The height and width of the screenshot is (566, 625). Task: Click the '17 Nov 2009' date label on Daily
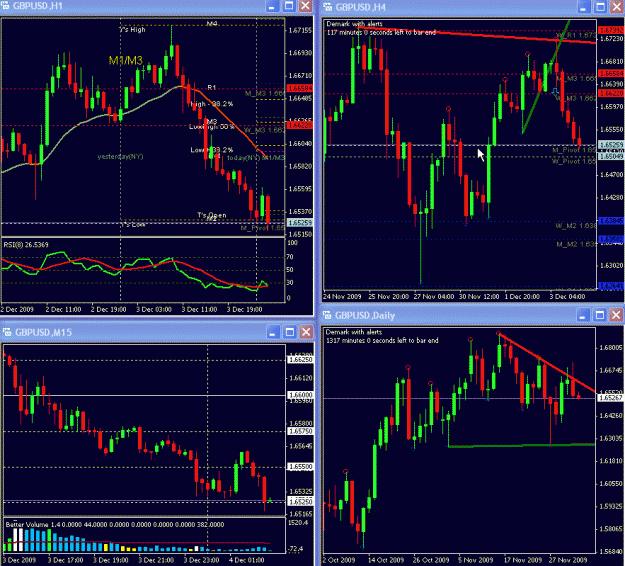pos(523,560)
